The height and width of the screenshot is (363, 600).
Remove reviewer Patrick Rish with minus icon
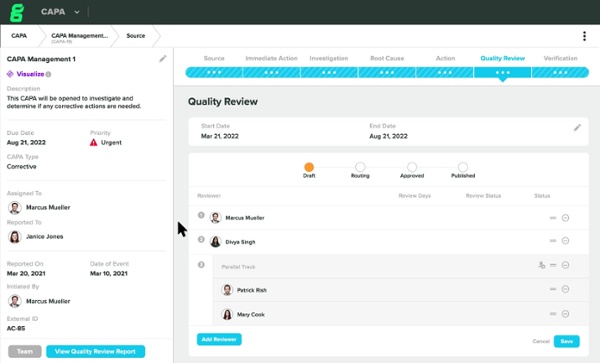pos(565,289)
